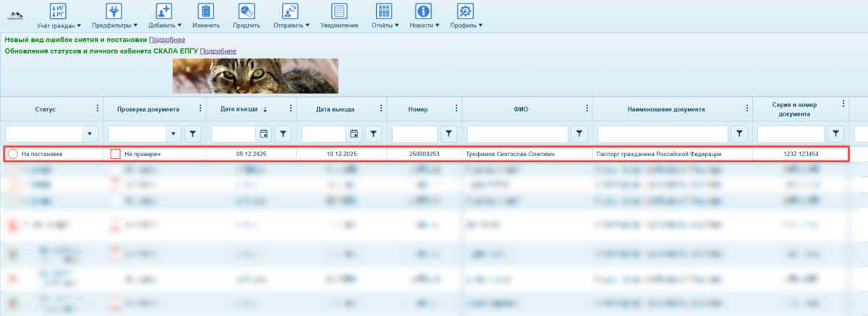Screen dimensions: 868x316
Task: Select the На постановке status circle
Action: [12, 155]
